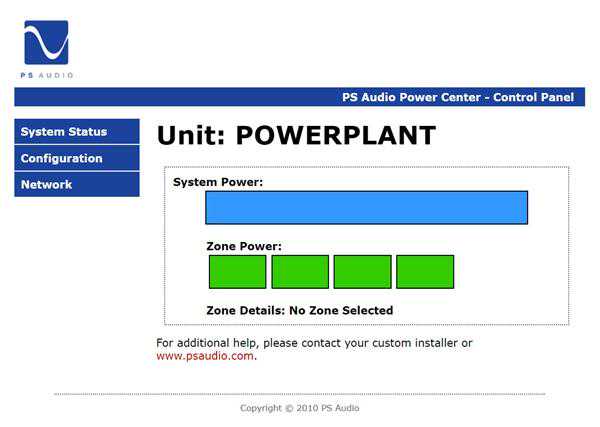The height and width of the screenshot is (427, 600).
Task: Click the PS Audio sine wave logo
Action: (46, 43)
